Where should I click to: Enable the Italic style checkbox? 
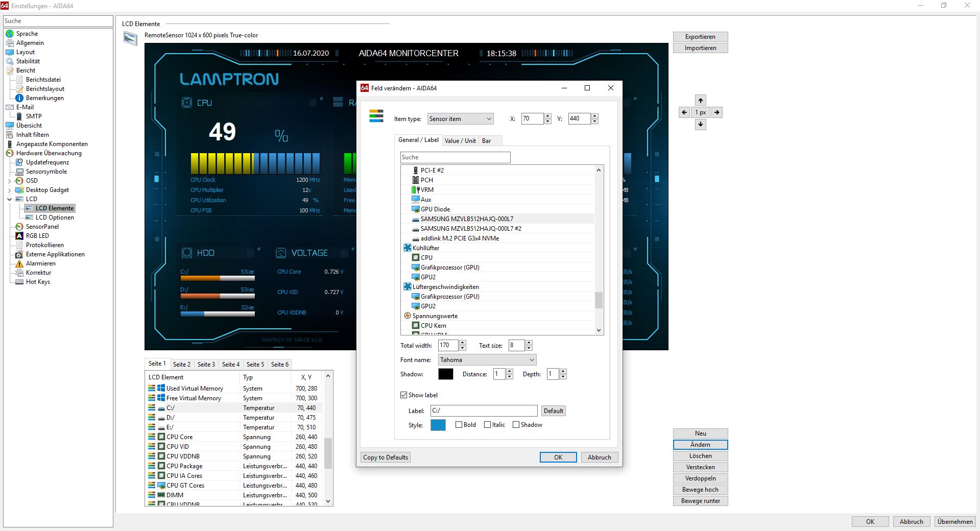pos(487,425)
